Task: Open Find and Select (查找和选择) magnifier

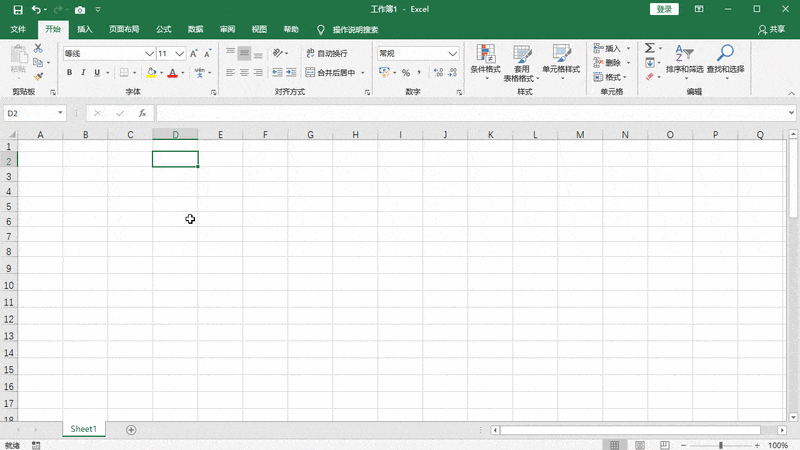Action: [x=725, y=59]
